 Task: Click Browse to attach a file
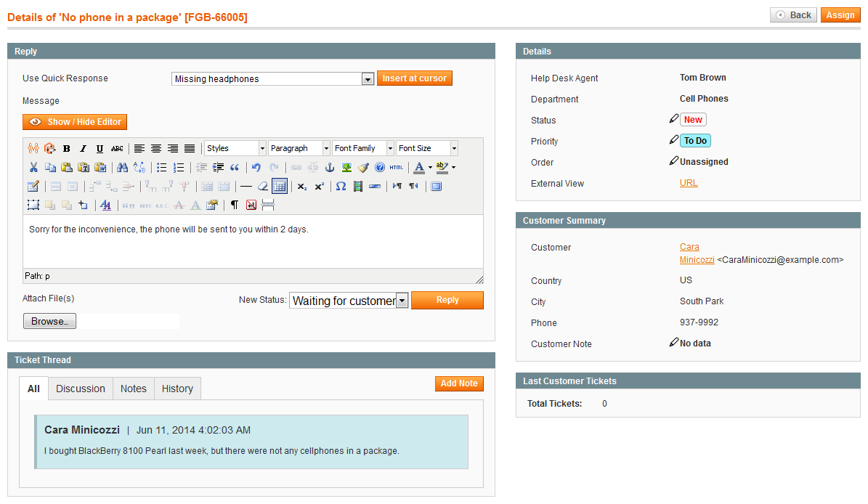tap(49, 321)
